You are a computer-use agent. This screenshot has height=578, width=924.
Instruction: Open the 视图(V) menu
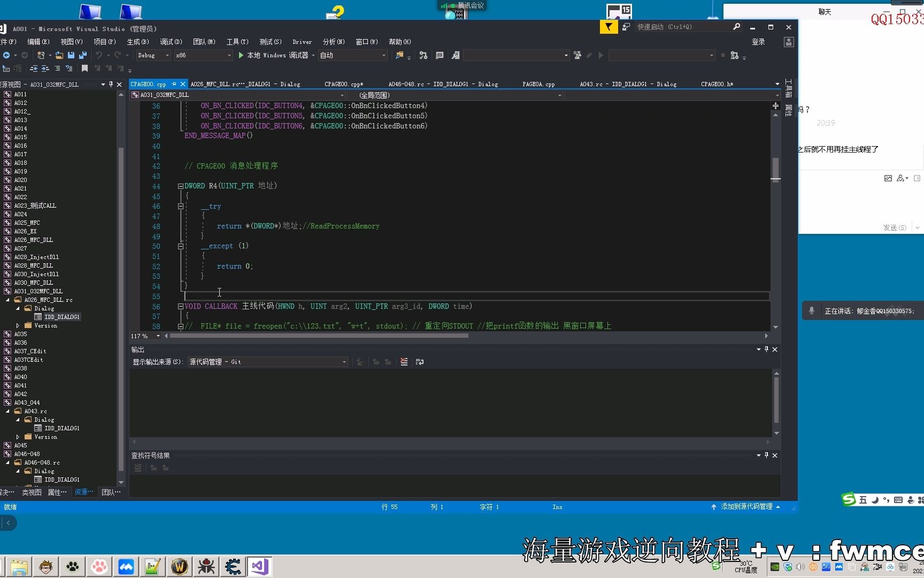point(72,42)
